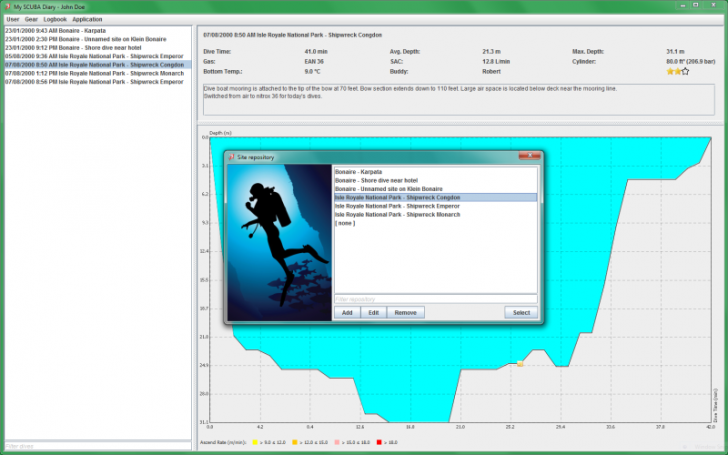Select dive 23/01/2000 9:12 PM Shore dive
Screen dimensions: 728x455
coord(98,47)
